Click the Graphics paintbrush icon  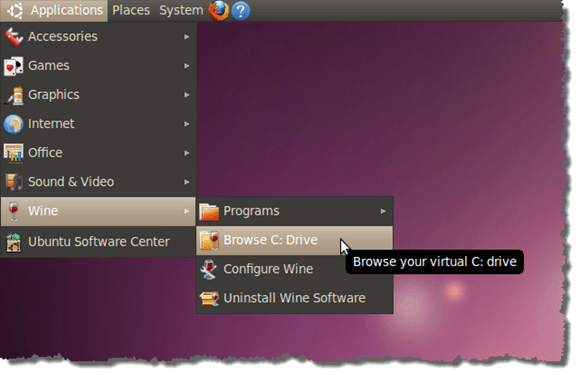pos(14,95)
